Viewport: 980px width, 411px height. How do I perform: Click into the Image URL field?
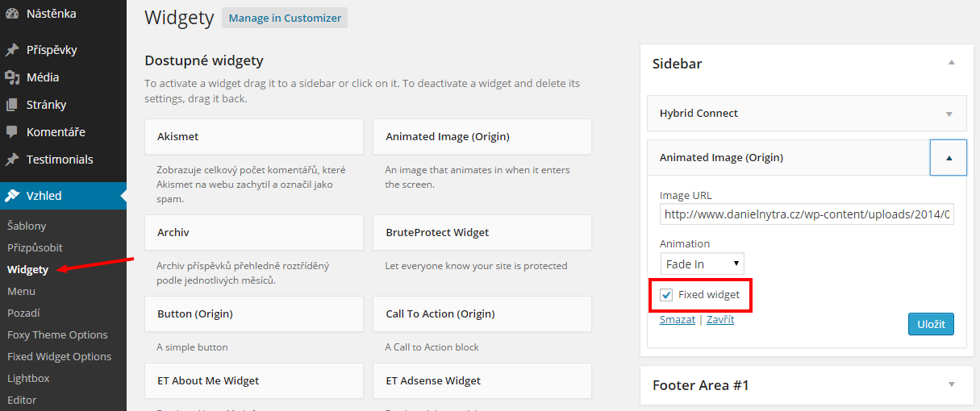click(807, 214)
